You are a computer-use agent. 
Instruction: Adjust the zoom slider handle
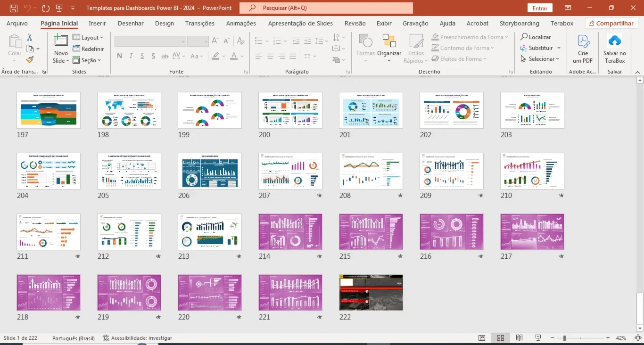(564, 338)
